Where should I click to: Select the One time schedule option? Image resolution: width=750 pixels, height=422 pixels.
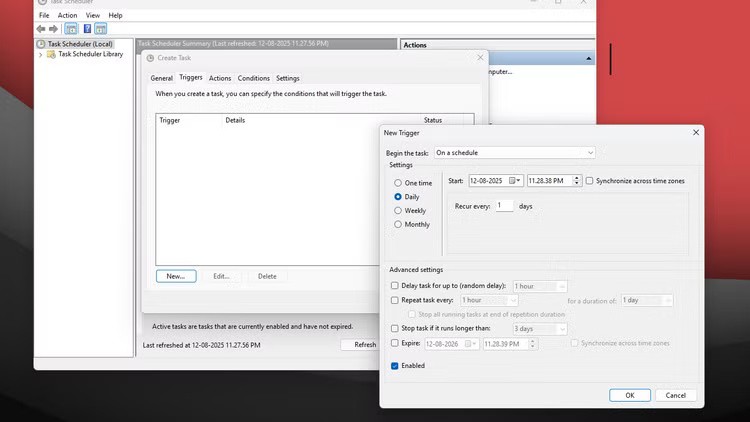398,183
